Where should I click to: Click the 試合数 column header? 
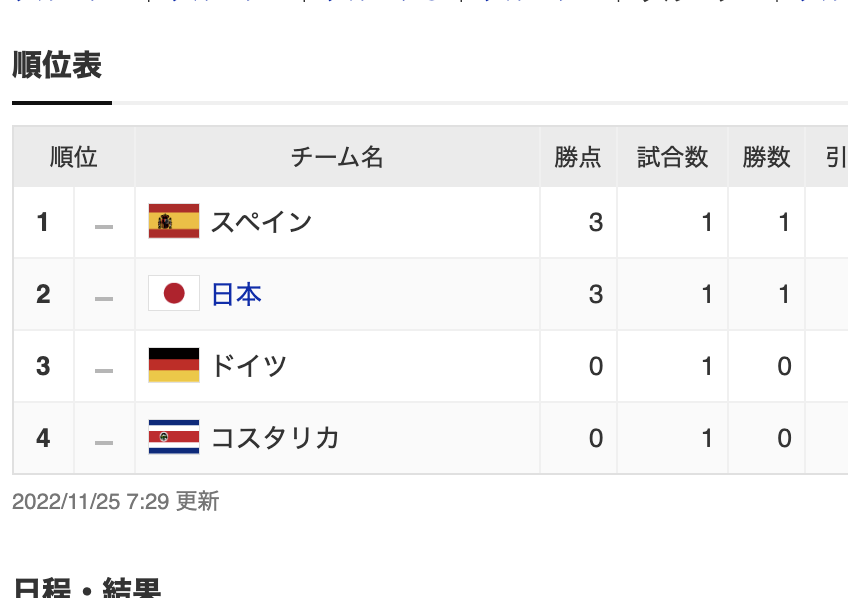click(x=672, y=157)
